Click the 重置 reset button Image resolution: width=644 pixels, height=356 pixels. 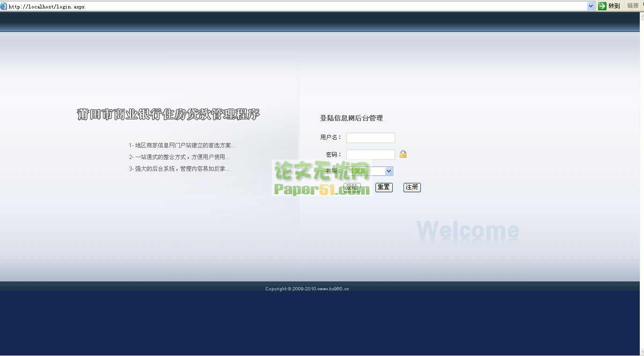click(x=384, y=188)
